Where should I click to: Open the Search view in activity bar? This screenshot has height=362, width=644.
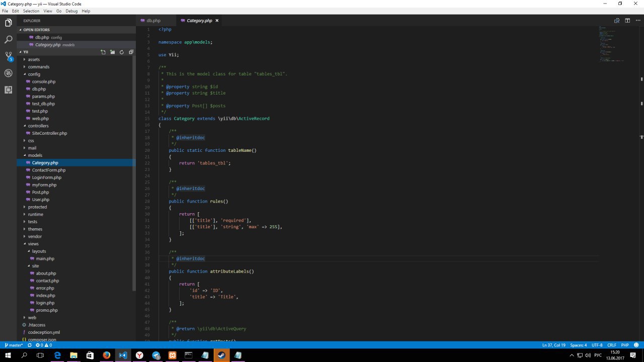[x=8, y=39]
